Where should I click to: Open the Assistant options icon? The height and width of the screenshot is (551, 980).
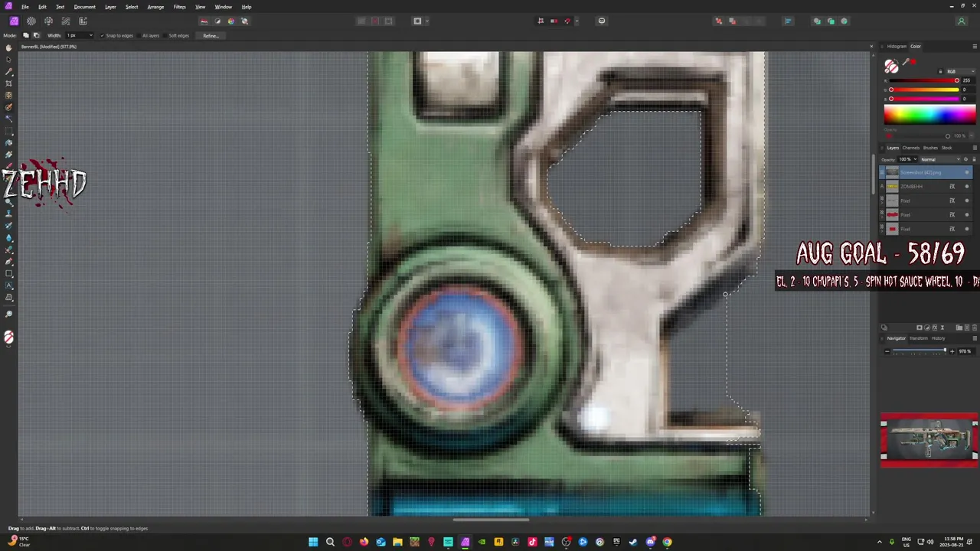(x=602, y=21)
